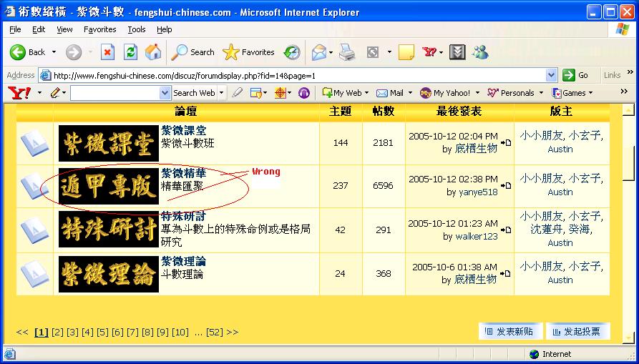Open the History clock icon
The image size is (639, 364).
(292, 52)
